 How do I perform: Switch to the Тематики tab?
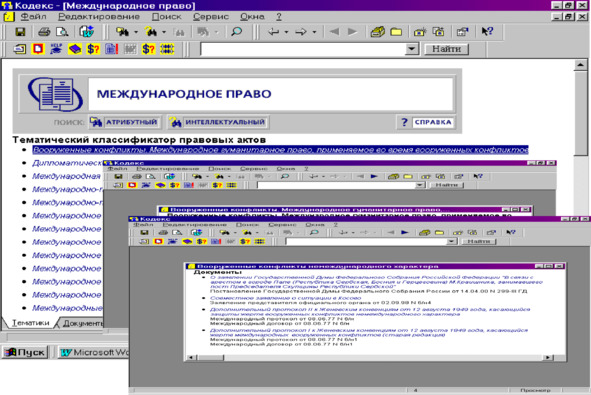(x=31, y=323)
